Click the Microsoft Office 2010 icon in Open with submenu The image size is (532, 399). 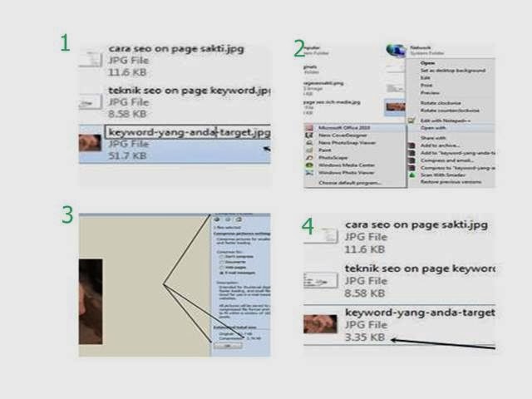click(309, 127)
